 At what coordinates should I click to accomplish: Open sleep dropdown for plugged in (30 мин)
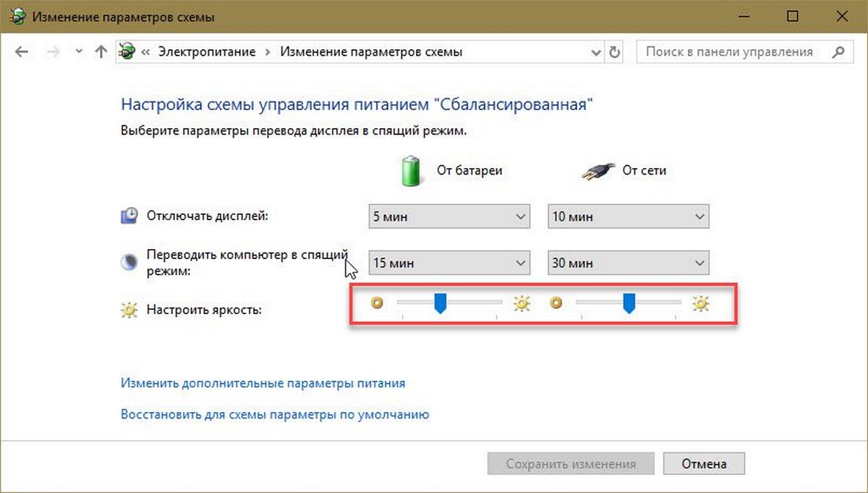click(629, 263)
